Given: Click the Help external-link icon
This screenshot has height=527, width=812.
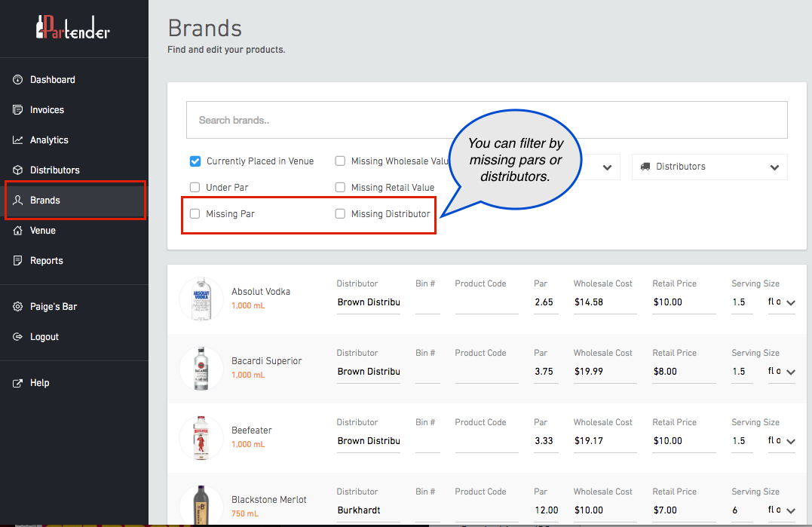Looking at the screenshot, I should [x=17, y=383].
